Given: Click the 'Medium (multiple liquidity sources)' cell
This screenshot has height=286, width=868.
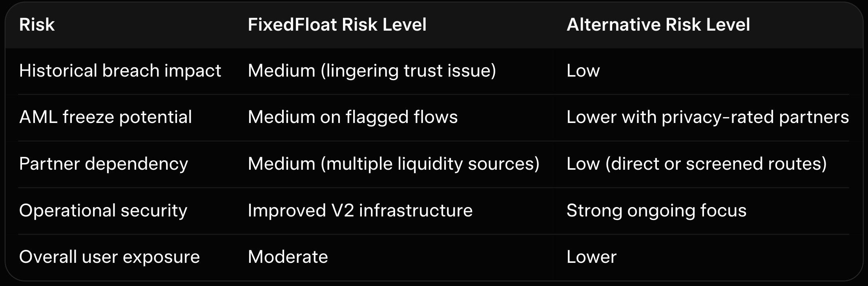Looking at the screenshot, I should click(394, 164).
